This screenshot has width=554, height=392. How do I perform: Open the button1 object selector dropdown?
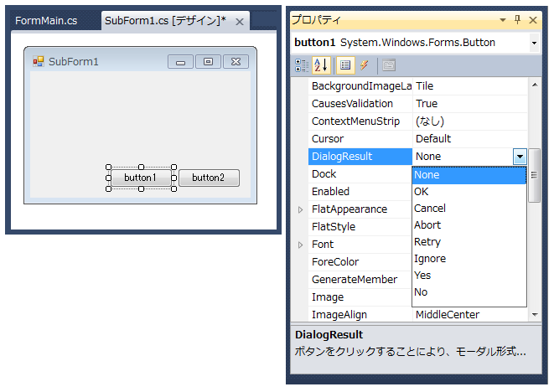coord(534,43)
